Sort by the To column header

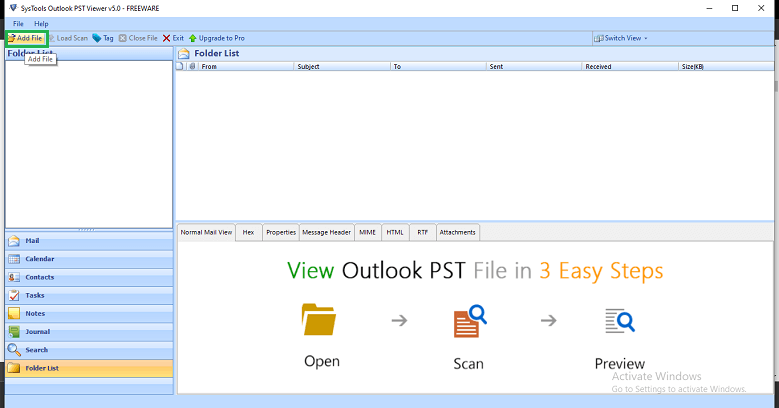pyautogui.click(x=438, y=67)
